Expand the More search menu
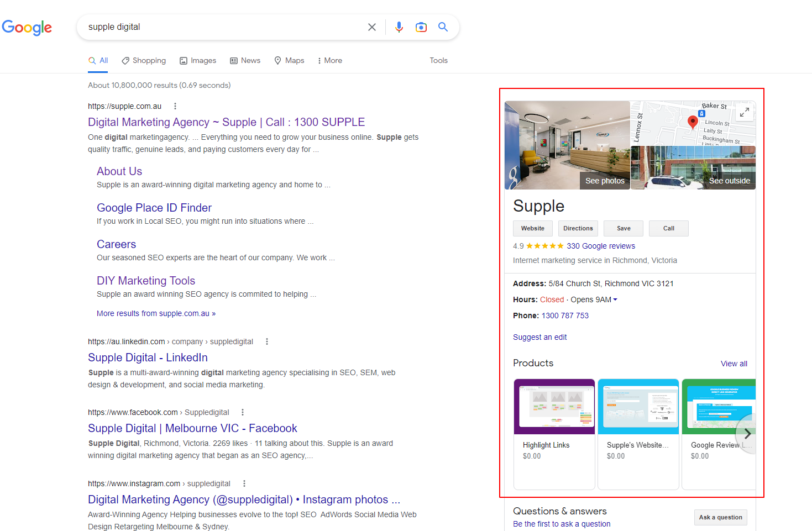Image resolution: width=812 pixels, height=531 pixels. (329, 61)
